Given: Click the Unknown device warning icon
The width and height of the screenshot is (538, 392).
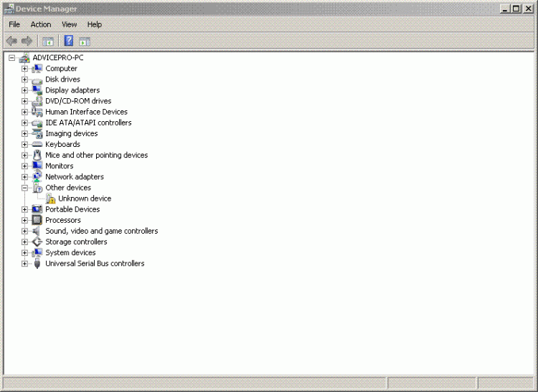Looking at the screenshot, I should pos(50,199).
